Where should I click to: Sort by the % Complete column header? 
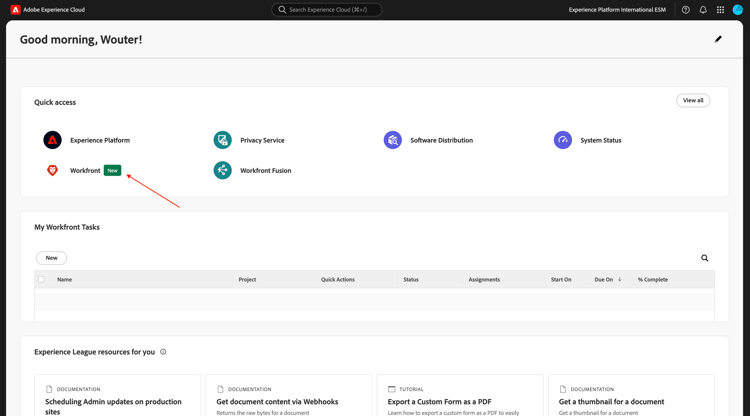(x=653, y=279)
